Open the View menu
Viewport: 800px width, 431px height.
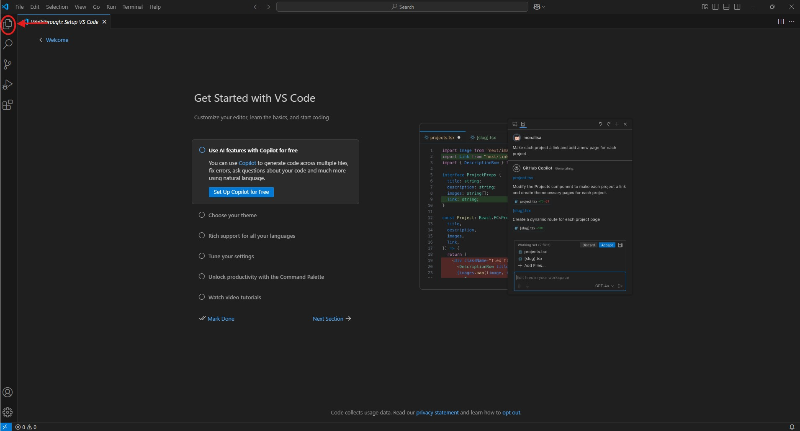click(x=81, y=7)
